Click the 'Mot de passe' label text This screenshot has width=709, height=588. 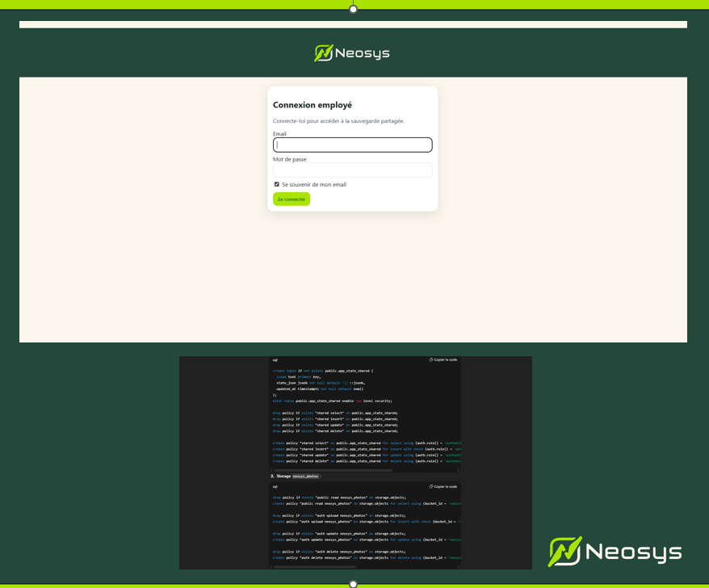coord(289,159)
